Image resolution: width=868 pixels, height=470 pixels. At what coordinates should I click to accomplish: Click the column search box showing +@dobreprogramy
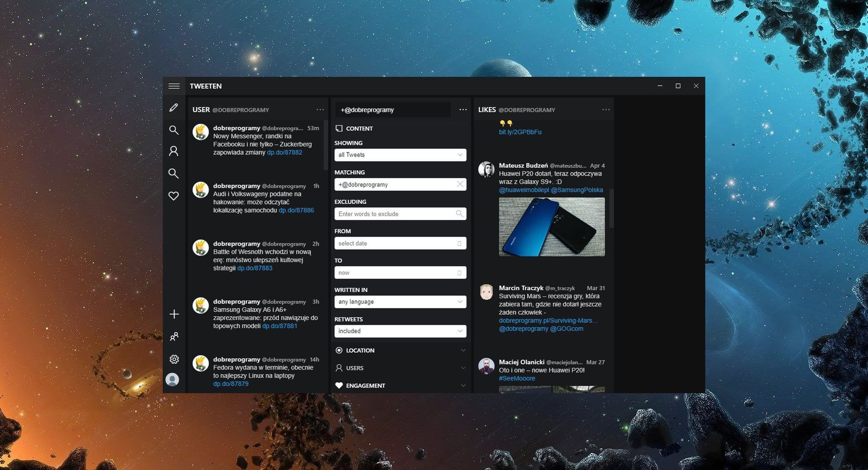coord(393,109)
